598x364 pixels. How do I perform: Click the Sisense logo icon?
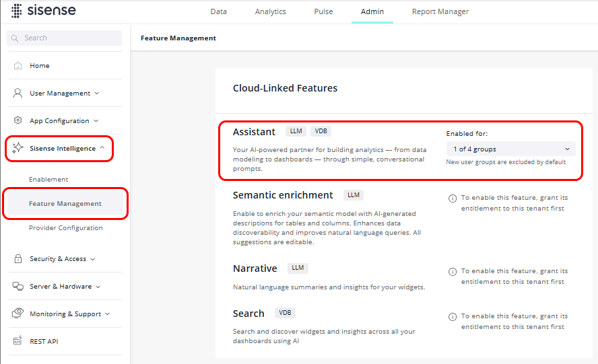16,11
